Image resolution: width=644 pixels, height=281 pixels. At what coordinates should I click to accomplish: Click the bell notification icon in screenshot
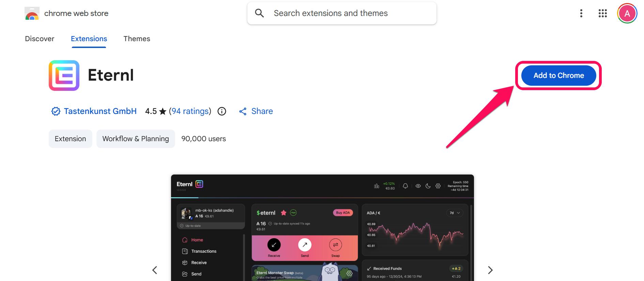(x=405, y=186)
